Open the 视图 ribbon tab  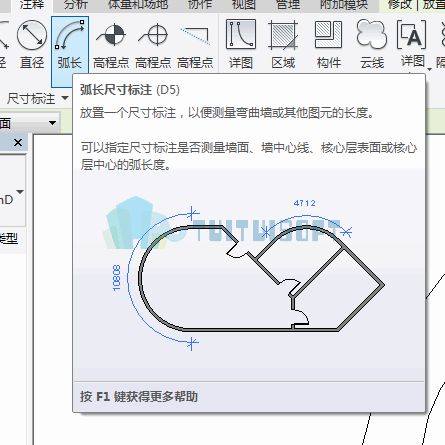244,5
